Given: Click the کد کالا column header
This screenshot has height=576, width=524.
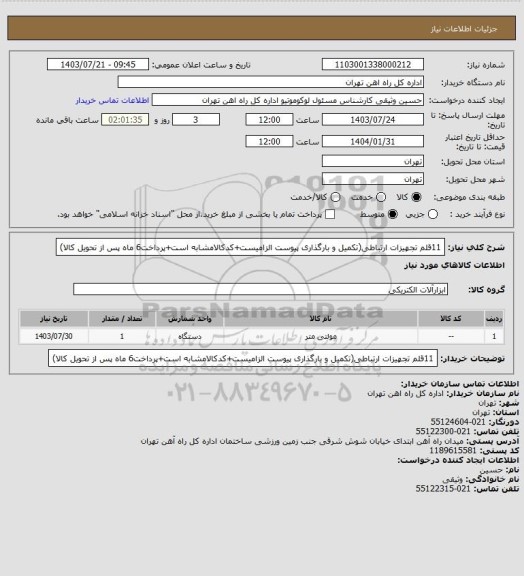Looking at the screenshot, I should (x=451, y=319).
